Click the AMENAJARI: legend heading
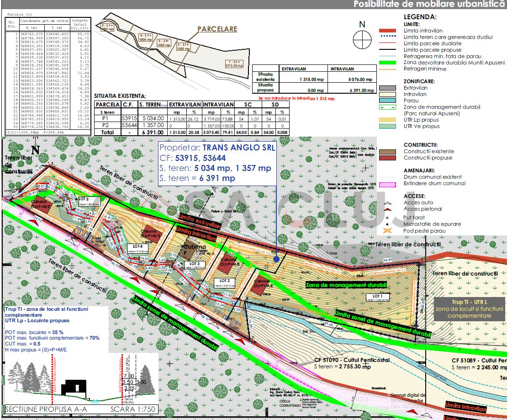 pyautogui.click(x=419, y=170)
